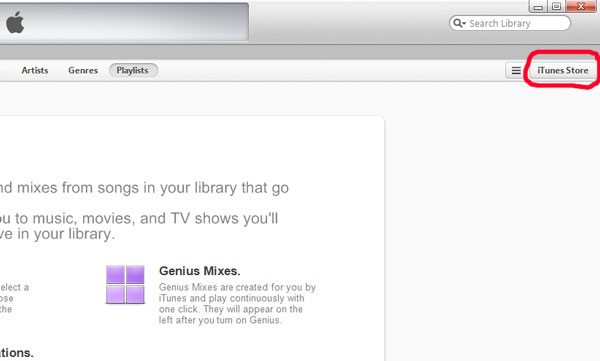Screen dimensions: 600x361
Task: Click the Genius Mixes description paragraph
Action: pos(237,304)
